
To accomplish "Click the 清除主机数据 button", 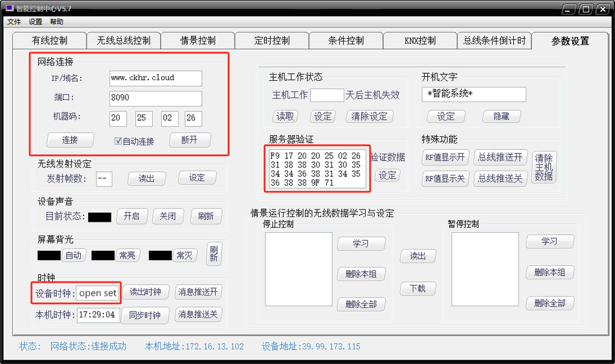I will (544, 167).
